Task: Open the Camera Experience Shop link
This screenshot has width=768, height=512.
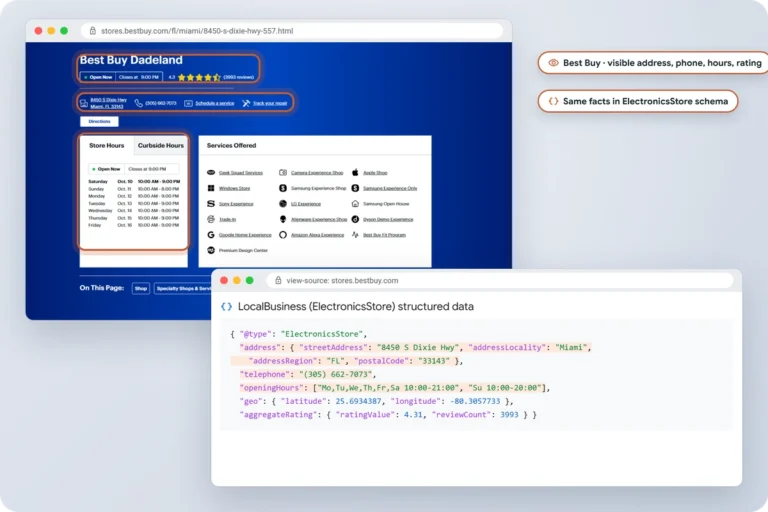Action: [317, 173]
